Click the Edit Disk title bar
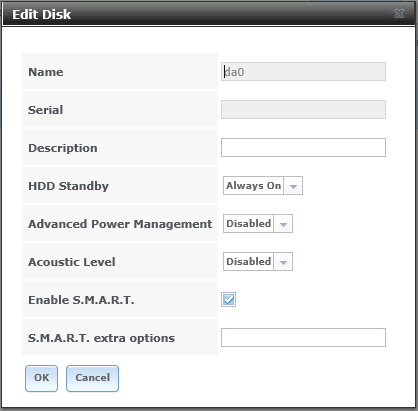Viewport: 418px width, 411px height. point(209,14)
